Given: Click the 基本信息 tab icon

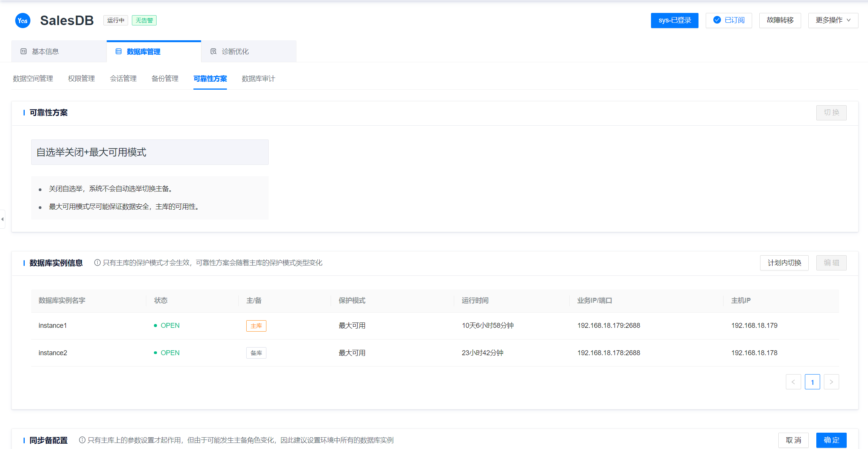Looking at the screenshot, I should click(x=24, y=51).
